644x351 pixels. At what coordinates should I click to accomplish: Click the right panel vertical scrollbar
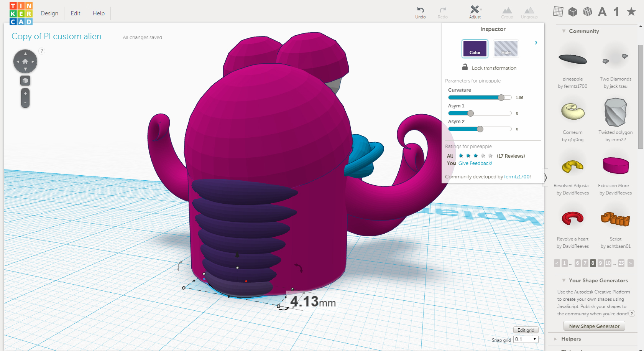[641, 97]
